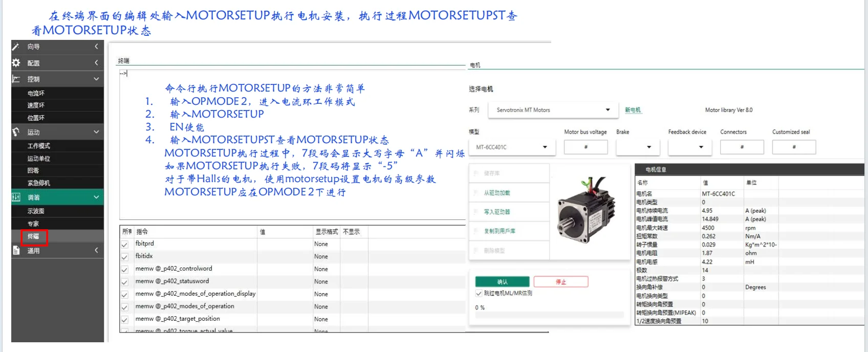This screenshot has width=868, height=352.
Task: Expand the 通用 section chevron
Action: click(x=96, y=250)
